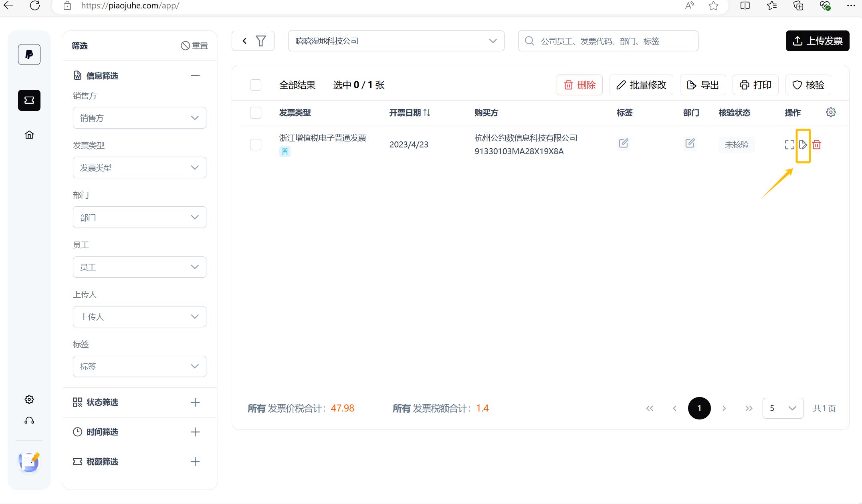Viewport: 862px width, 504px height.
Task: Edit the tag for the invoice row
Action: (x=624, y=143)
